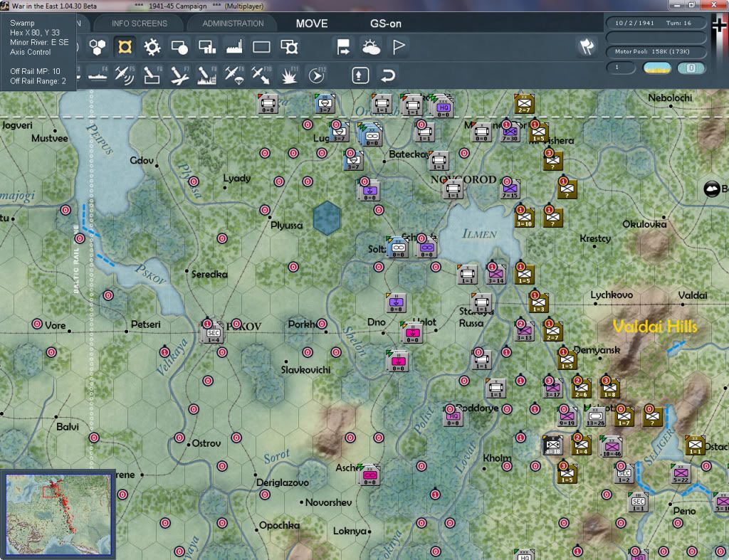Screen dimensions: 729x560
Task: Click the F12 circled arrow icon
Action: 317,75
